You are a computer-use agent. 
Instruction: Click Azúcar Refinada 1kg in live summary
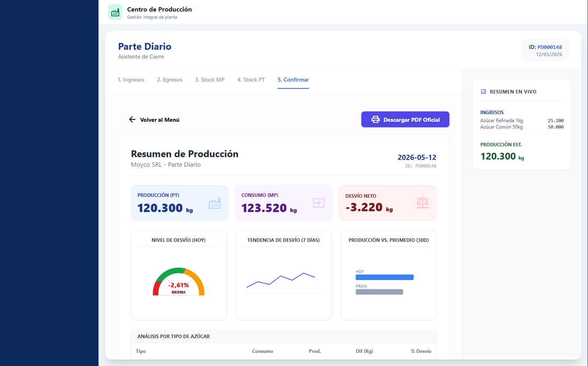[501, 121]
